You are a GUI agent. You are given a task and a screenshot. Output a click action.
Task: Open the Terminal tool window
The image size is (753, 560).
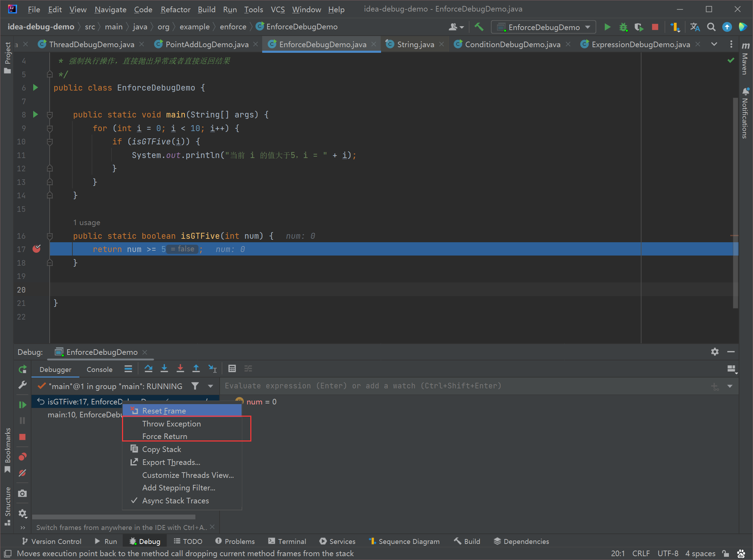(287, 541)
